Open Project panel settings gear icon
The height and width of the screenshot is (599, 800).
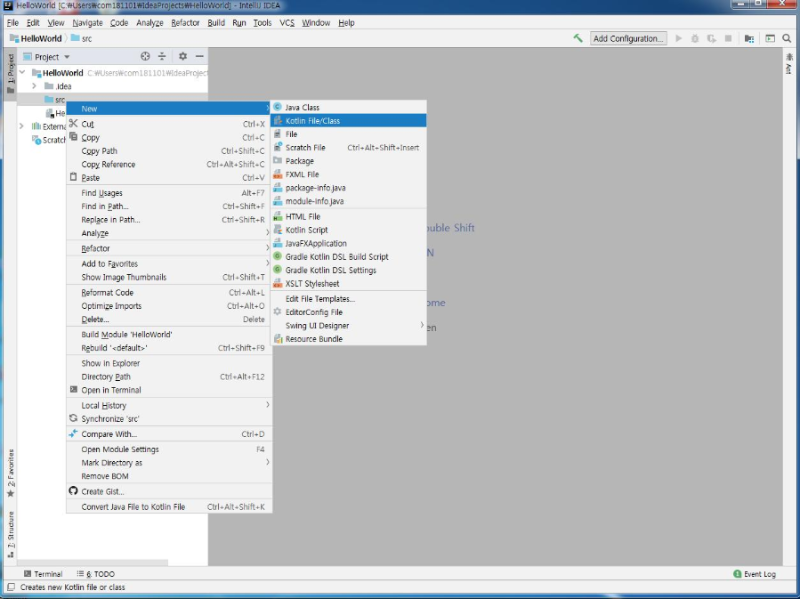183,56
